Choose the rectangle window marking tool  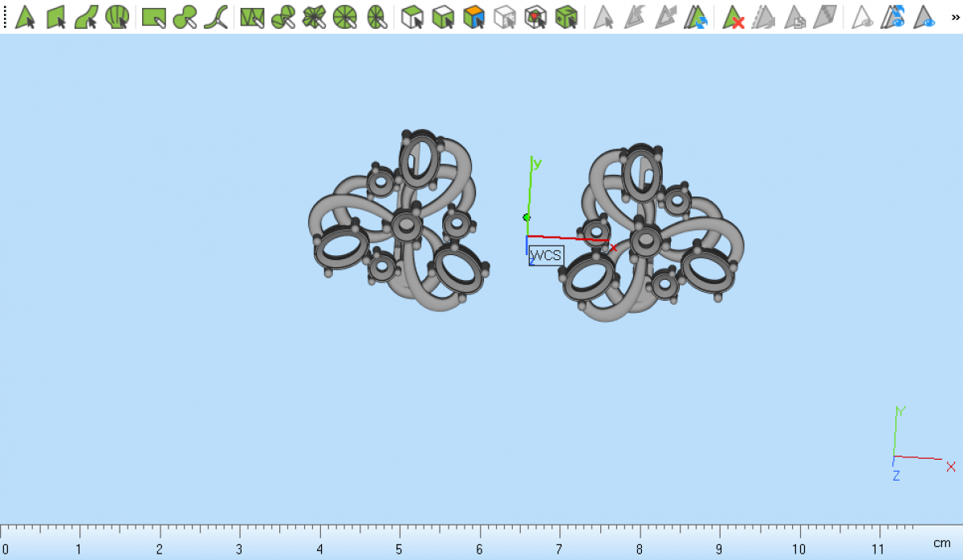[x=153, y=16]
